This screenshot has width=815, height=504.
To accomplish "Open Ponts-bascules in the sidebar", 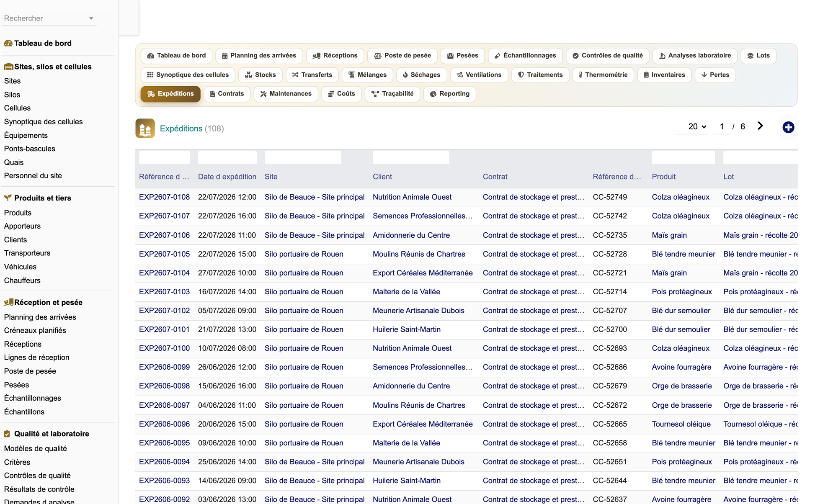I will (x=30, y=149).
